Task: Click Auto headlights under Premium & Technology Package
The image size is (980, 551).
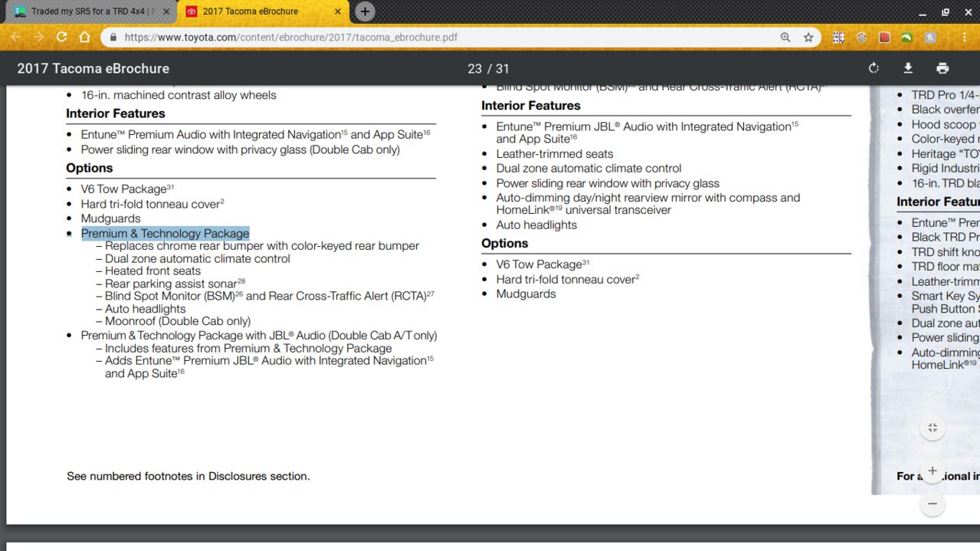Action: [145, 309]
